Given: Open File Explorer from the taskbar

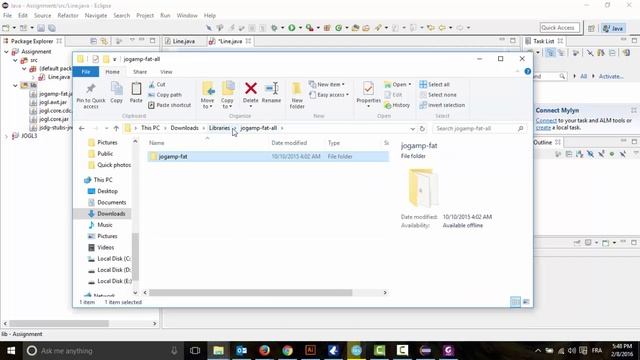Looking at the screenshot, I should click(218, 350).
